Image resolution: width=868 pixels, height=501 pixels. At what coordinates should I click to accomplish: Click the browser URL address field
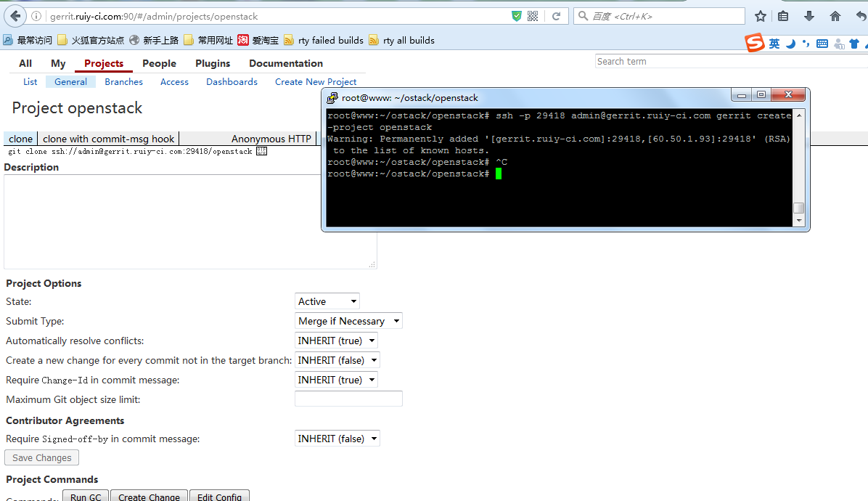click(x=277, y=16)
